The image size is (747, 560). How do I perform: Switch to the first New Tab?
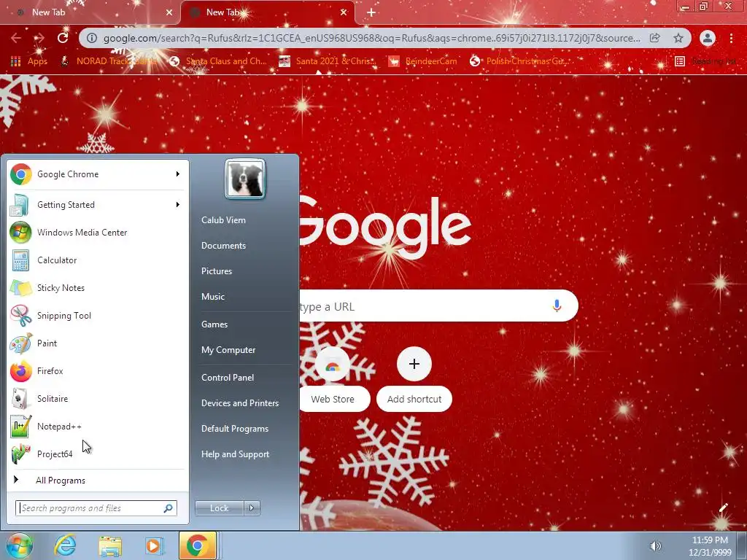(90, 12)
